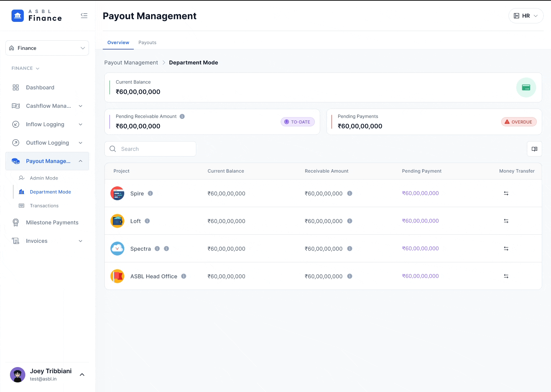Click the Dashboard grid icon
Viewport: 551px width, 392px height.
[x=16, y=87]
